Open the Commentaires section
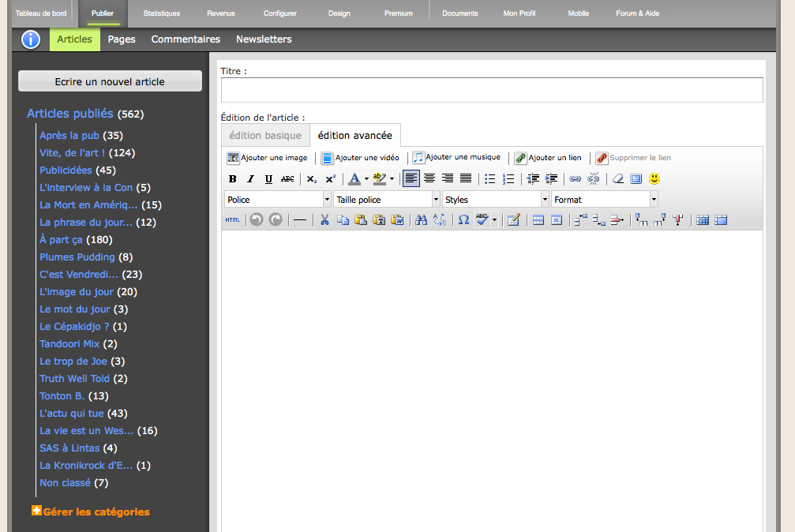Screen dimensions: 795x532 click(186, 39)
